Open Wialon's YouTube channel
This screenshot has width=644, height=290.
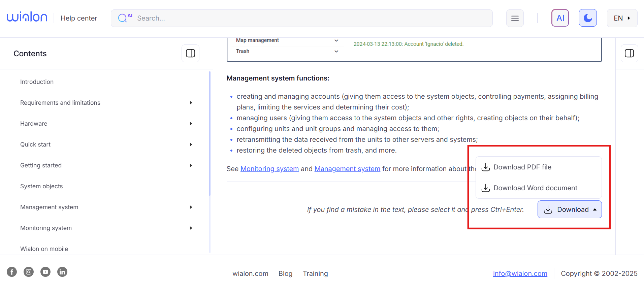click(x=45, y=272)
